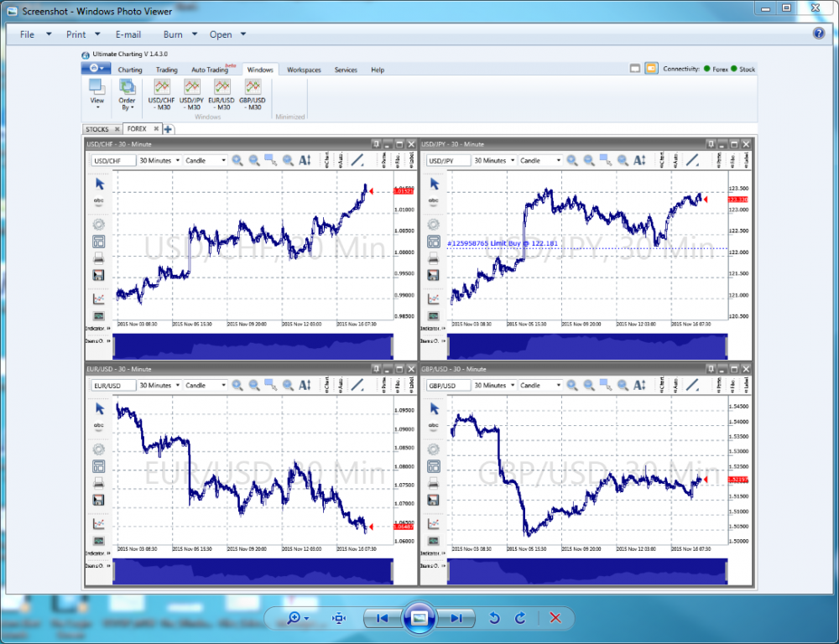
Task: Click the USD/CHF chart range navigator
Action: pyautogui.click(x=253, y=346)
